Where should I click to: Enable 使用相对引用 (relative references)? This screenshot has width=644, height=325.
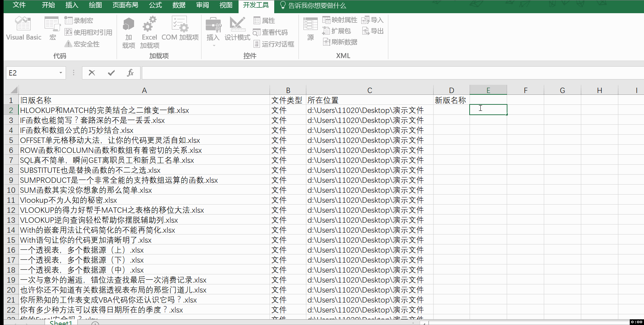(68, 32)
